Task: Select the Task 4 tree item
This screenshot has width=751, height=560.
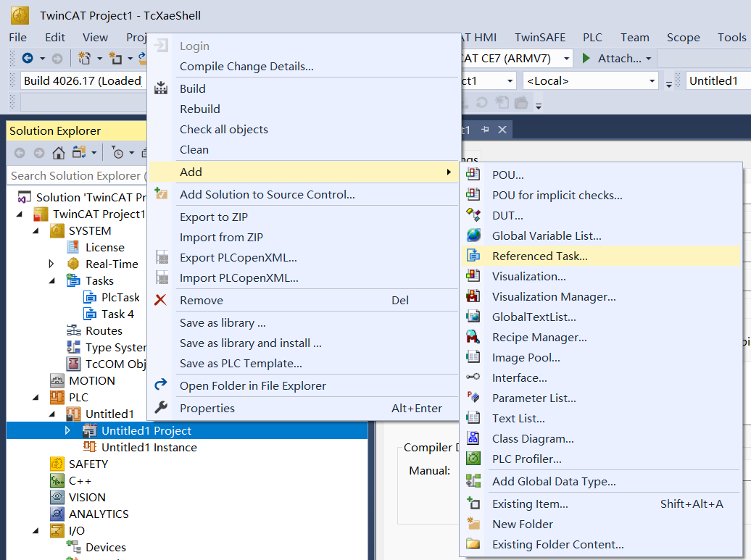Action: (118, 314)
